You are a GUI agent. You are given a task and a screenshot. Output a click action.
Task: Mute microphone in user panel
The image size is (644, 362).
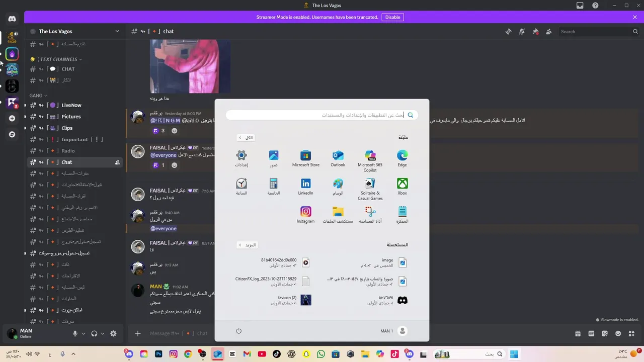[x=75, y=333]
